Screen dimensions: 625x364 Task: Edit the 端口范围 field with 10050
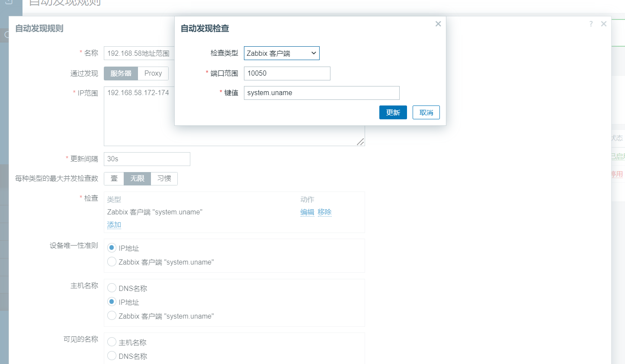click(x=287, y=73)
